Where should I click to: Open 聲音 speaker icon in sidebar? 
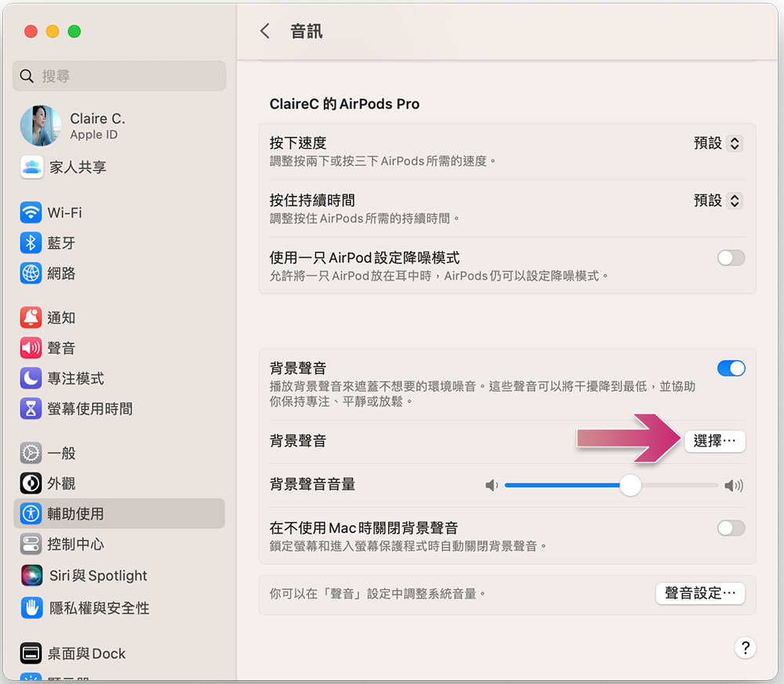(31, 348)
